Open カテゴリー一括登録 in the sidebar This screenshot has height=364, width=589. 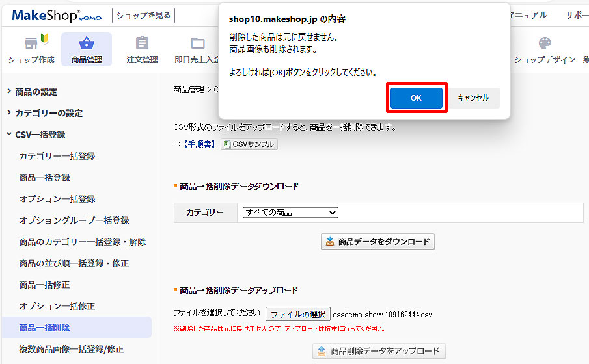click(57, 156)
